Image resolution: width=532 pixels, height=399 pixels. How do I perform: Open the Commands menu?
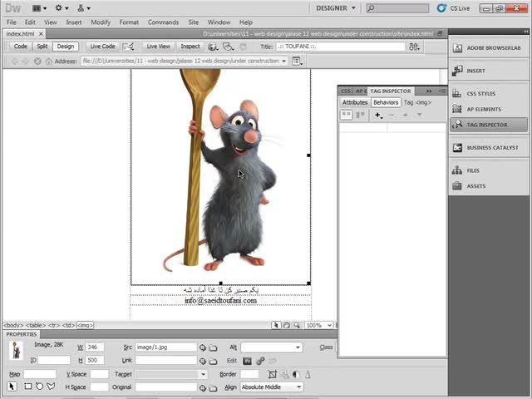tap(163, 22)
